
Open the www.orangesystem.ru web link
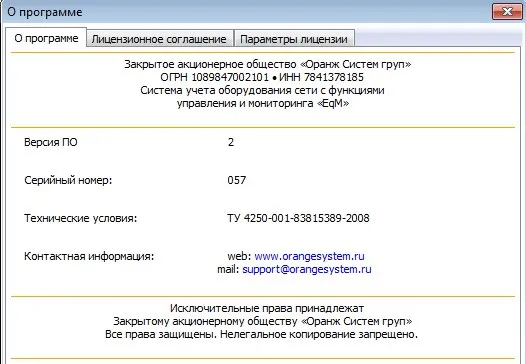[309, 256]
